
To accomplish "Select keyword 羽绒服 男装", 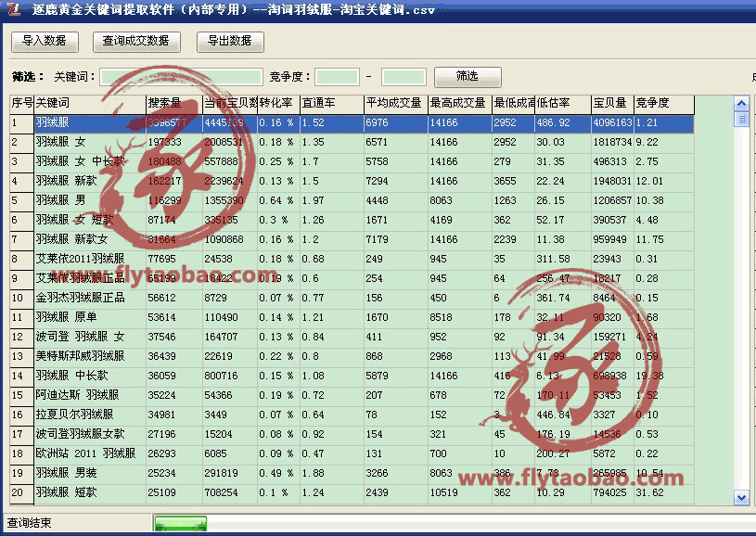I will tap(67, 473).
